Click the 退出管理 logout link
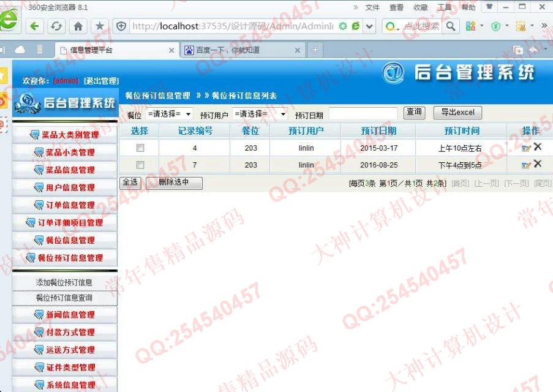This screenshot has width=553, height=392. [x=102, y=81]
